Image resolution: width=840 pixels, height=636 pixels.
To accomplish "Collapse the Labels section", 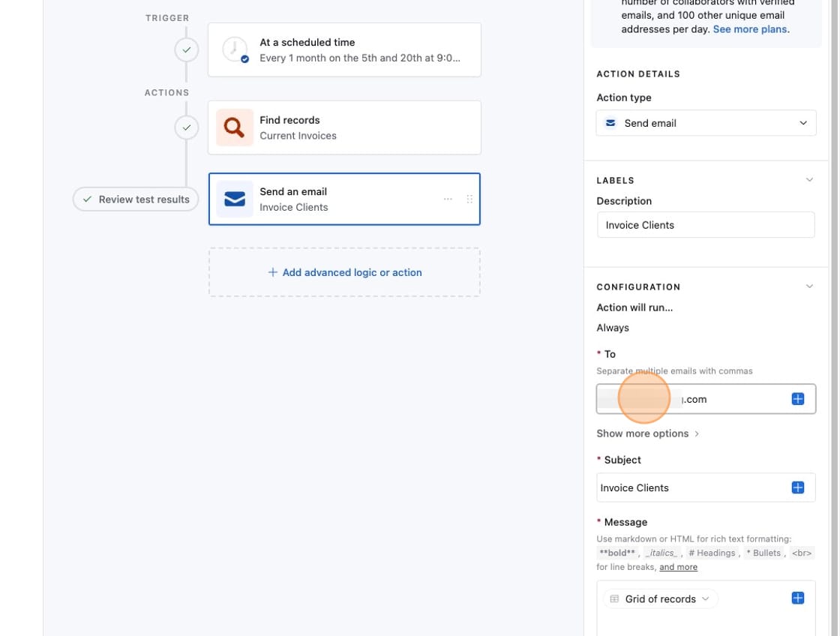I will (808, 179).
